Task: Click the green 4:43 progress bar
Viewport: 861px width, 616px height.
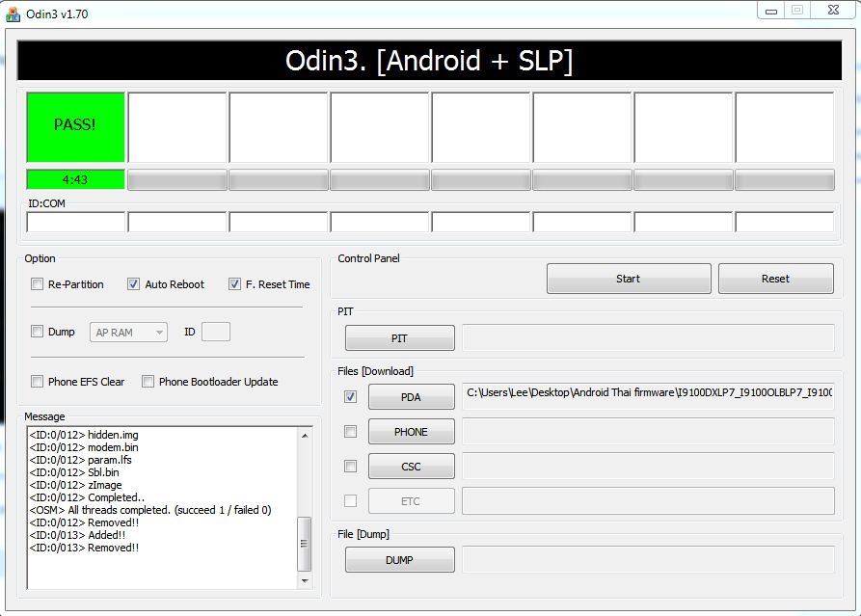Action: (75, 179)
